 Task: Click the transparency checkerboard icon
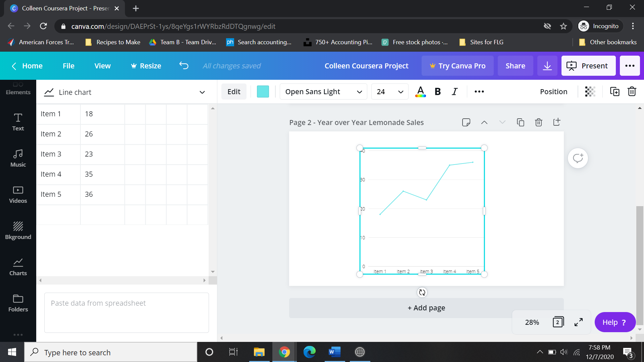(590, 92)
